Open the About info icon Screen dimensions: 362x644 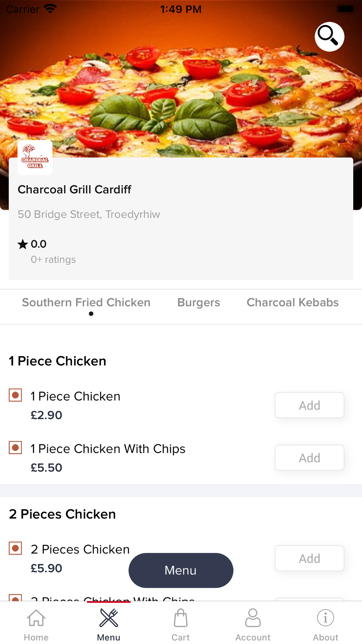[x=325, y=618]
